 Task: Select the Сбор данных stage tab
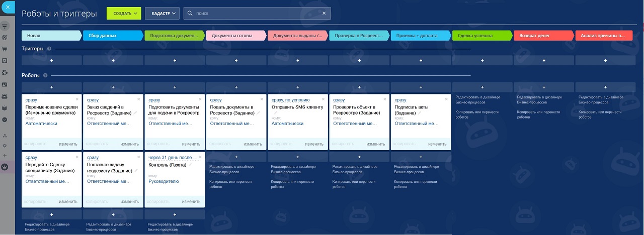[x=112, y=36]
